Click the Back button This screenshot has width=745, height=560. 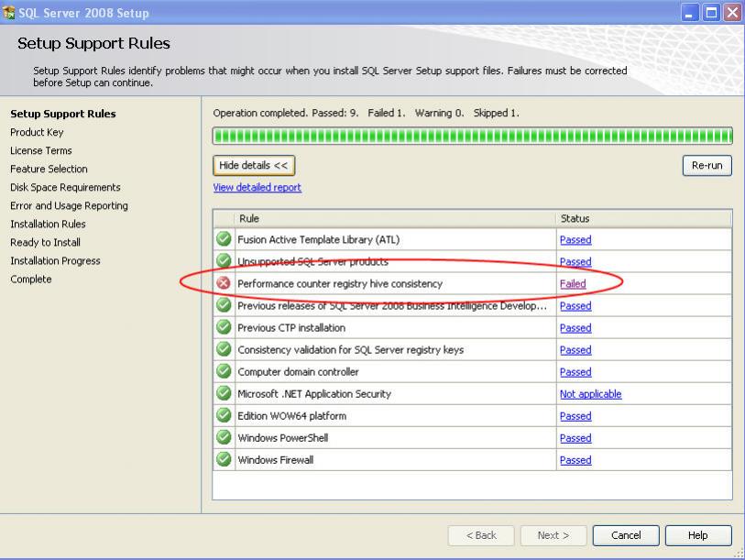click(x=481, y=535)
